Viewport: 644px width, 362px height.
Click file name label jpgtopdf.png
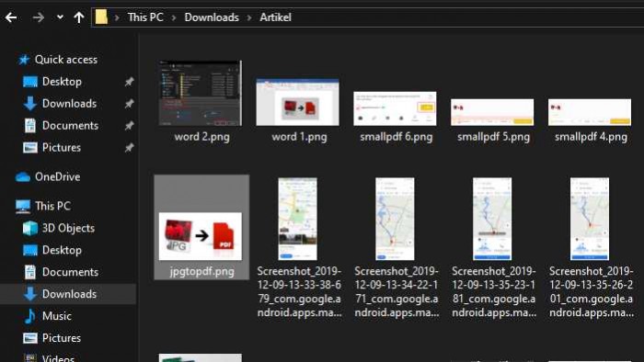[x=201, y=271]
